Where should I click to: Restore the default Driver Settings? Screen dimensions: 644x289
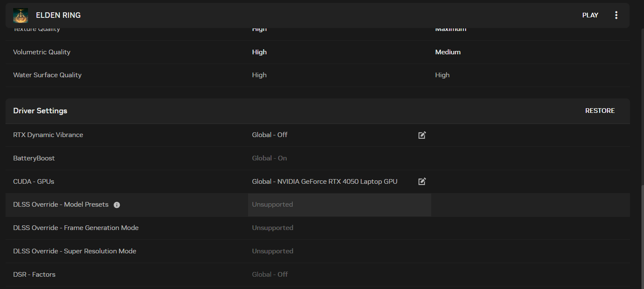[600, 111]
